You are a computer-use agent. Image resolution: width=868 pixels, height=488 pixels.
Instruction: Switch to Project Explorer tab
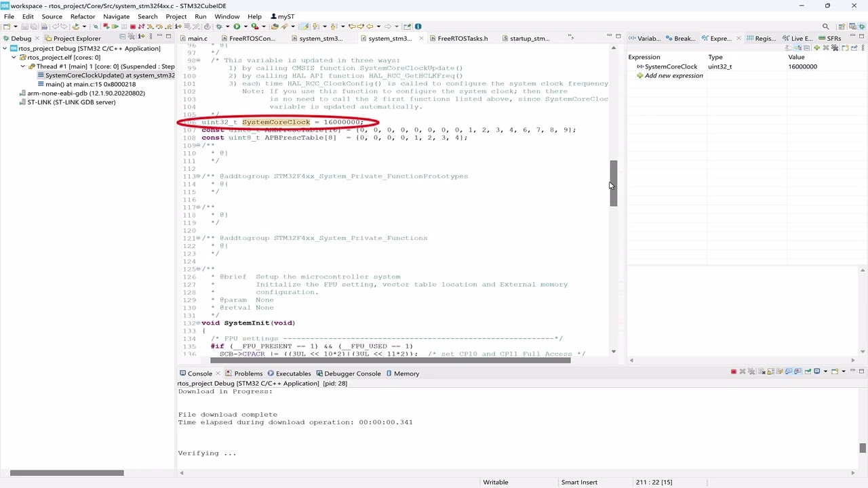[x=72, y=39]
